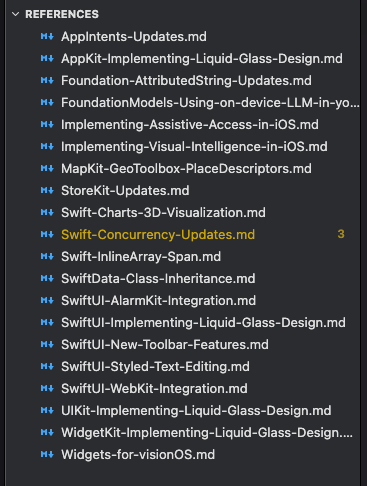
Task: Open SwiftUI-Styled-Text-Editing.md file
Action: coord(155,367)
